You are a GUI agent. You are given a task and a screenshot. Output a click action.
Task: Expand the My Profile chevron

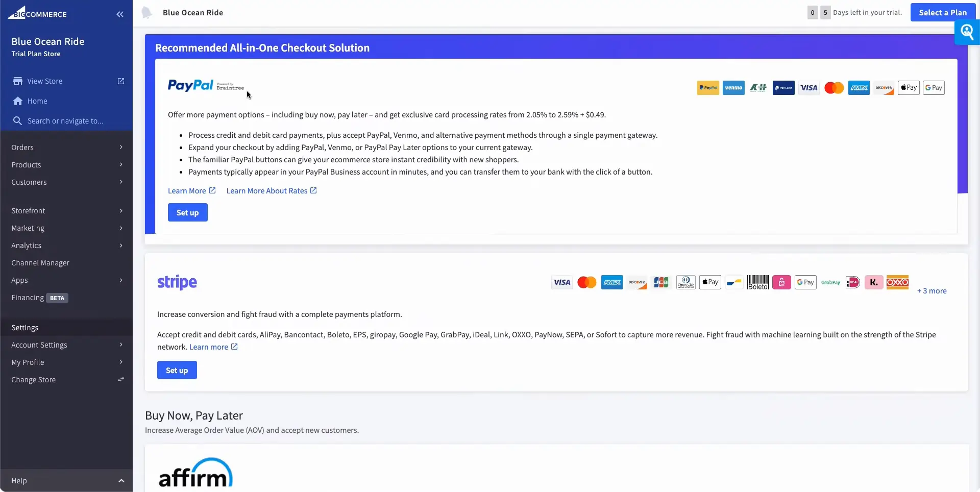pos(121,362)
